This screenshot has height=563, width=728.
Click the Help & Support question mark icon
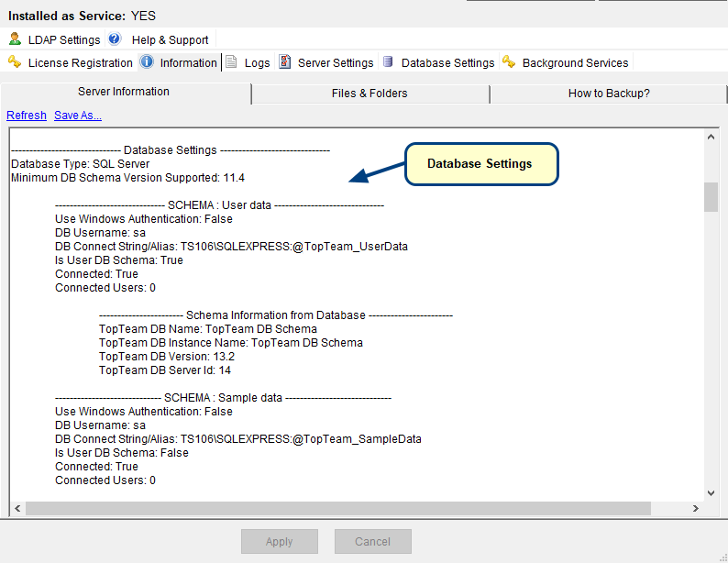click(x=115, y=39)
